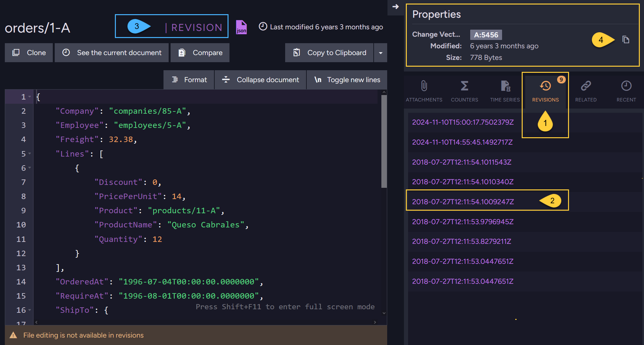Collapse the ShipTo fold at line 16
Image resolution: width=644 pixels, height=345 pixels.
tap(30, 310)
